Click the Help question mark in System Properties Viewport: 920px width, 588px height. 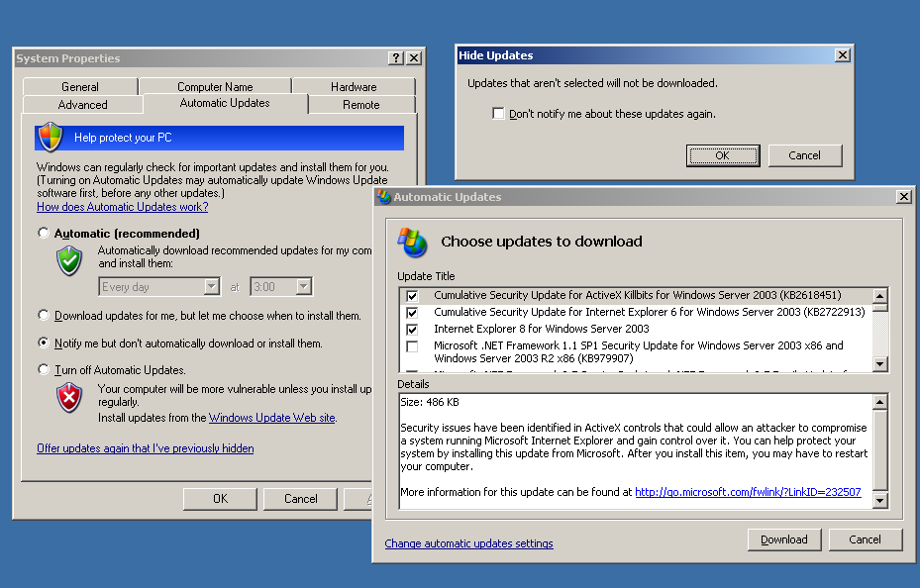coord(396,58)
